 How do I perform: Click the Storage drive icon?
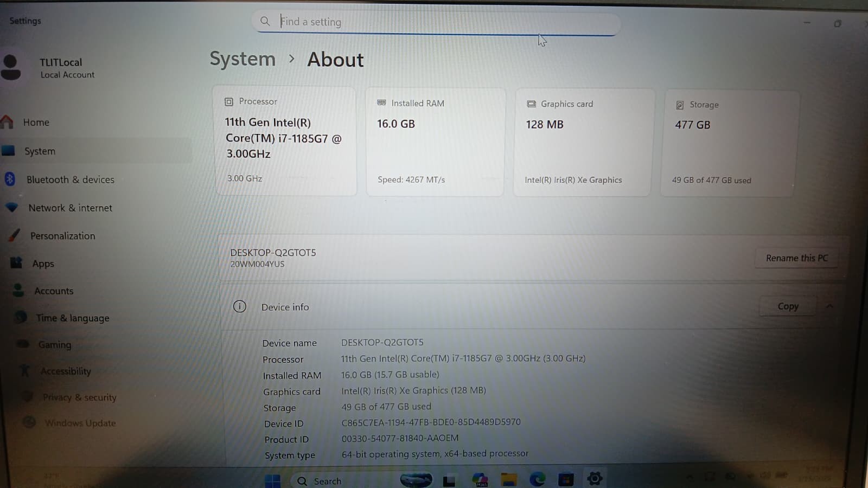[x=680, y=105]
